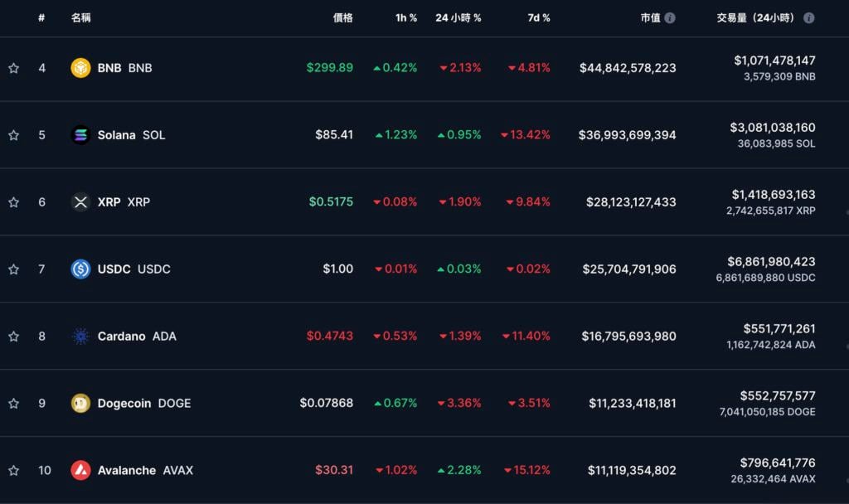Click the XRP coin logo icon
Image resolution: width=849 pixels, height=504 pixels.
[80, 202]
